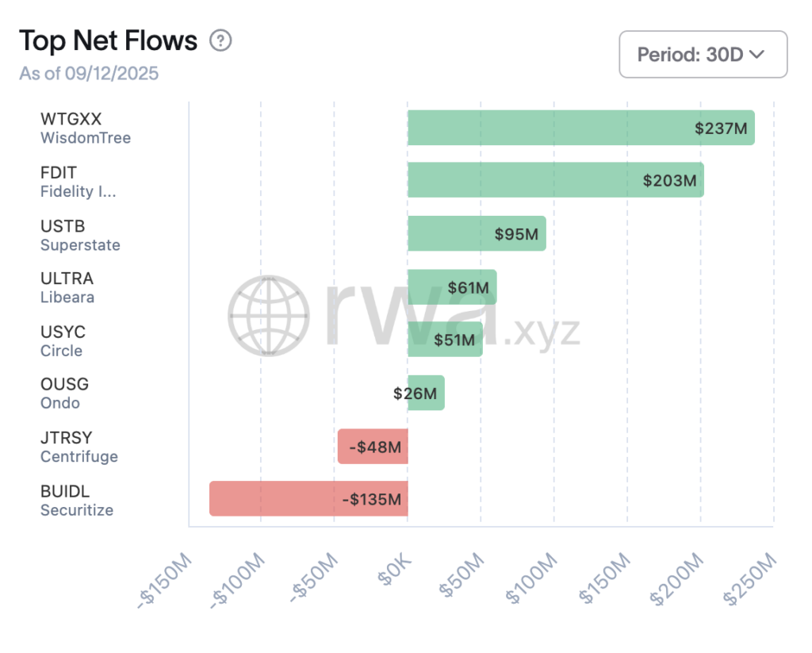The image size is (812, 653).
Task: Click the dropdown chevron beside Period 30D
Action: point(756,55)
